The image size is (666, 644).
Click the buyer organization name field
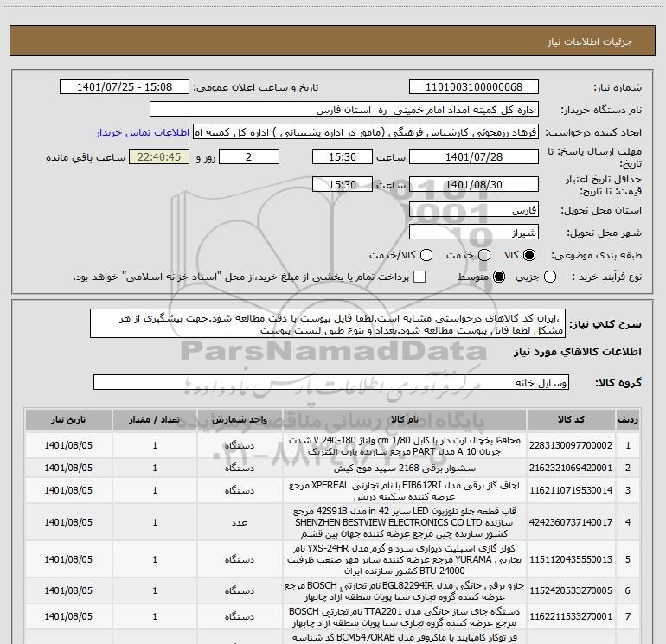[x=344, y=110]
